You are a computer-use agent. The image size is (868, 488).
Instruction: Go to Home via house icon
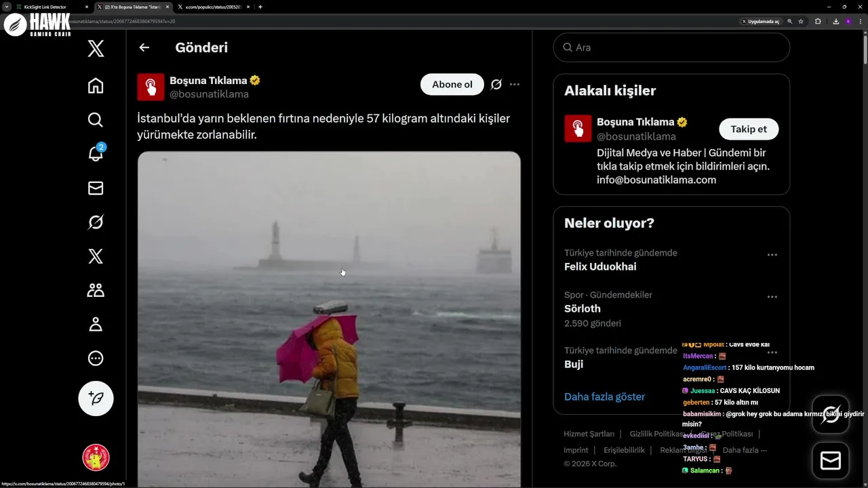coord(96,85)
